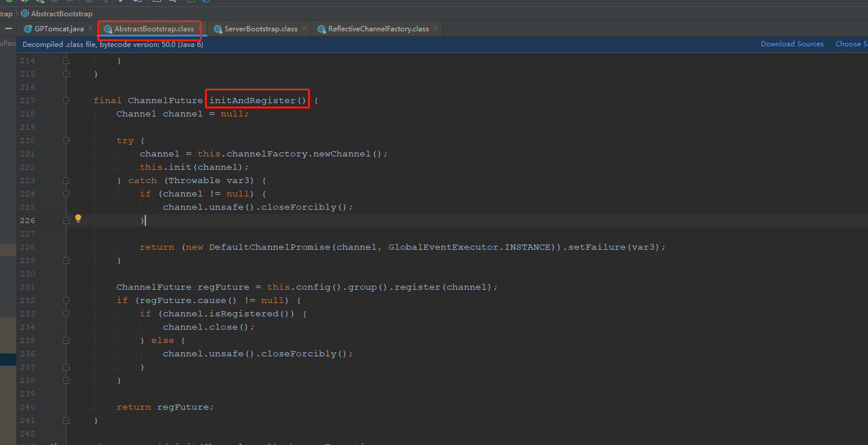The image size is (868, 445).
Task: Click the hide panel minus icon beside the tabs
Action: [8, 28]
